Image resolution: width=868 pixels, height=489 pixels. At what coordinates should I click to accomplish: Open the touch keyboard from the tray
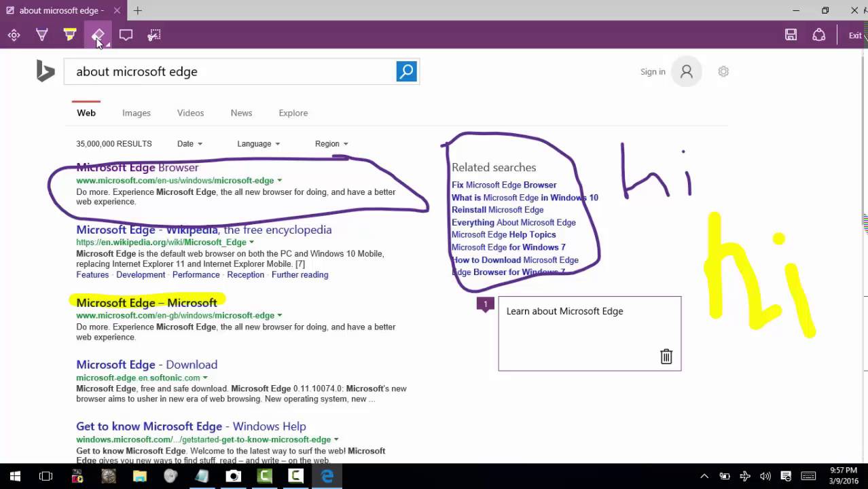(x=808, y=476)
